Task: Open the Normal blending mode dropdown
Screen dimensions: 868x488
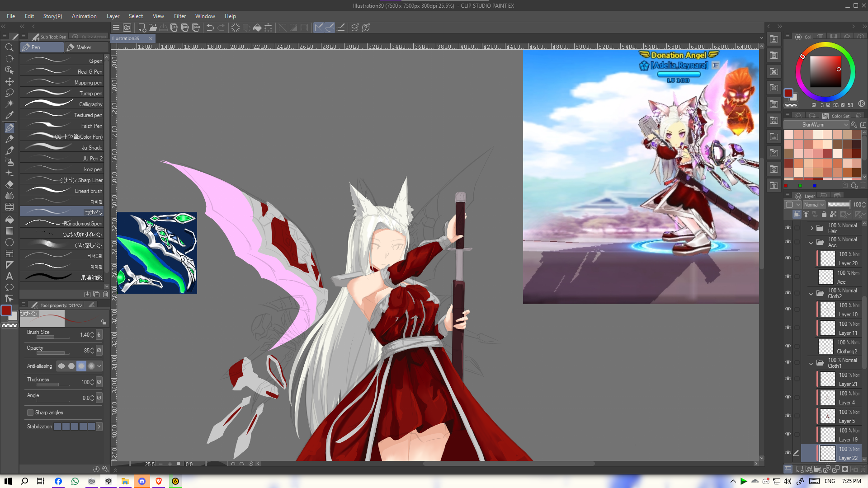Action: pos(814,205)
